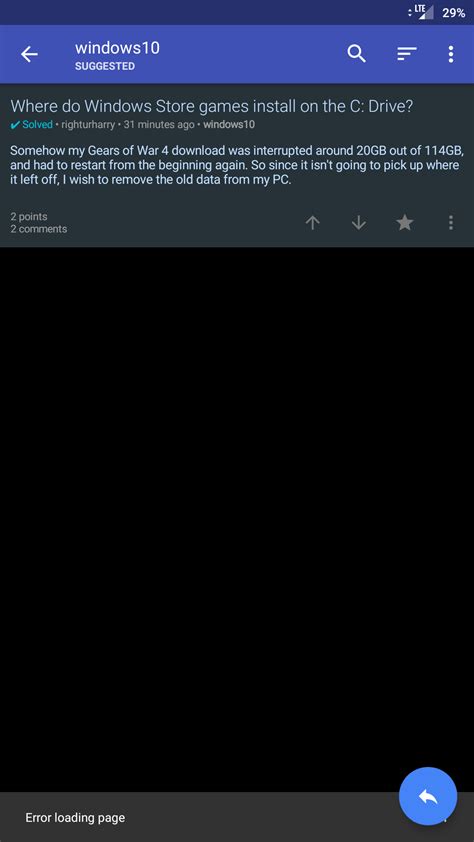
Task: Tap the Solved flair tag
Action: [x=32, y=125]
